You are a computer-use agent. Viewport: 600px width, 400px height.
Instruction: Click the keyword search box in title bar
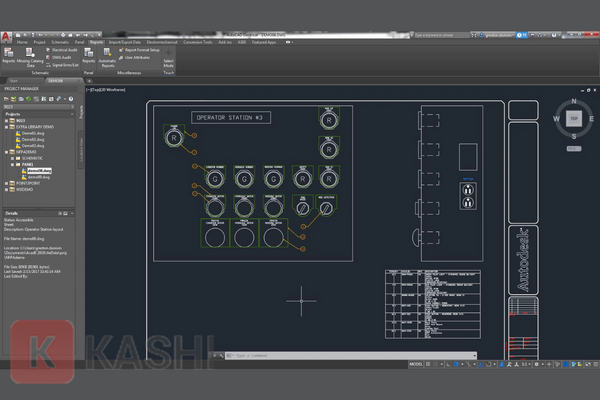(442, 35)
